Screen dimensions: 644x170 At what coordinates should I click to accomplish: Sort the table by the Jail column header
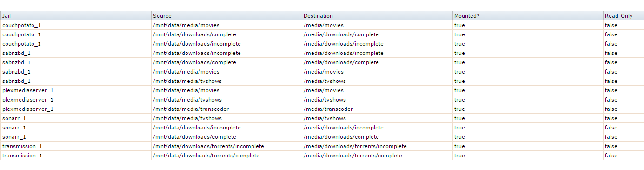point(76,16)
